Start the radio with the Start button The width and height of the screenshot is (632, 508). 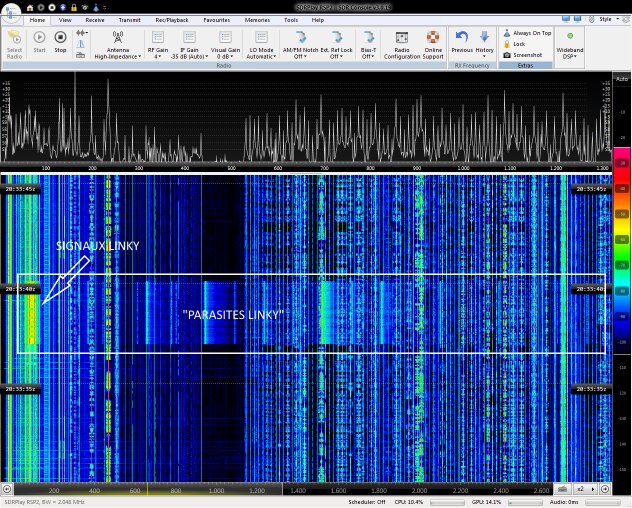(39, 42)
